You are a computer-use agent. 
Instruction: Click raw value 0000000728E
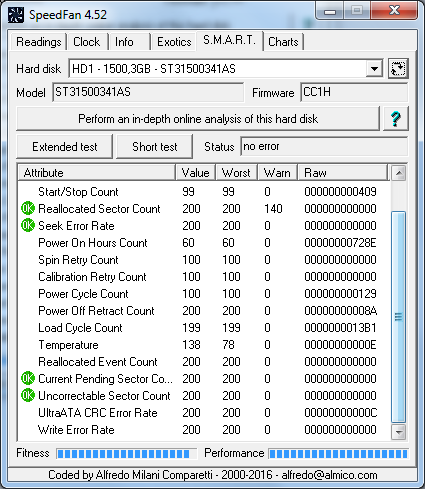pos(340,243)
